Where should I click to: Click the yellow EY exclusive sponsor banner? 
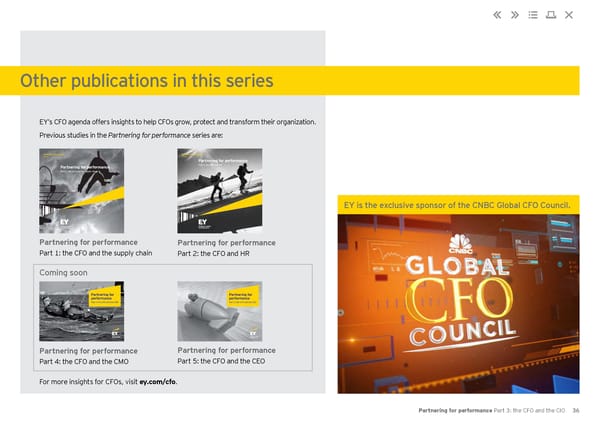pos(458,206)
